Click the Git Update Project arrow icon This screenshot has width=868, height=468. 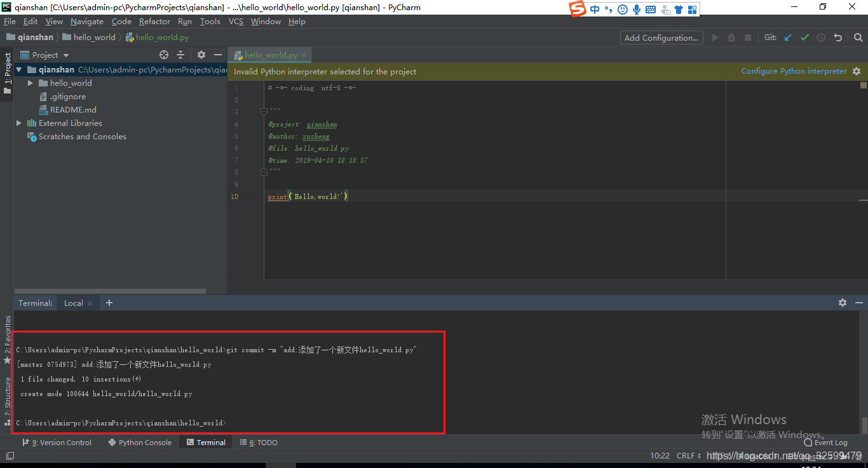[x=788, y=38]
